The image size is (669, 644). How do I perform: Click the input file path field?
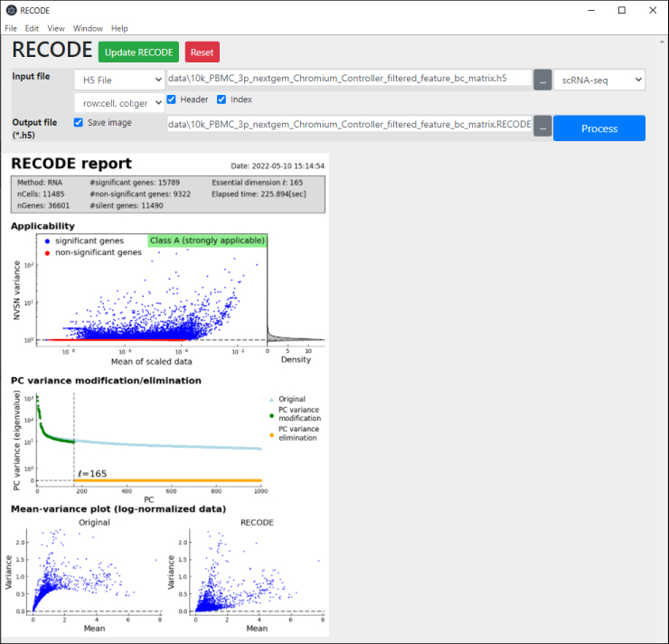coord(349,79)
